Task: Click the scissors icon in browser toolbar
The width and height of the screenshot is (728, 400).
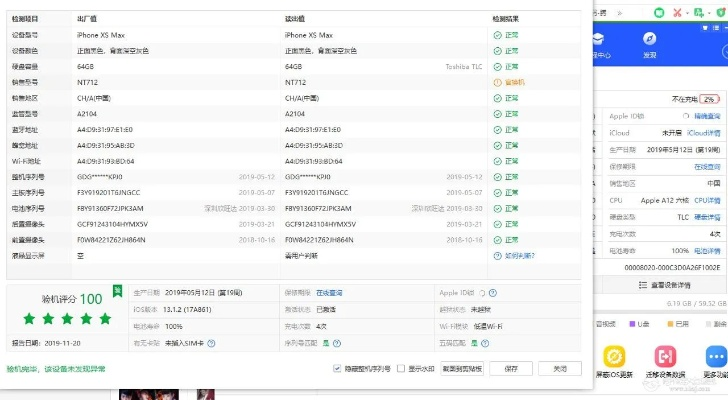Action: (x=677, y=12)
